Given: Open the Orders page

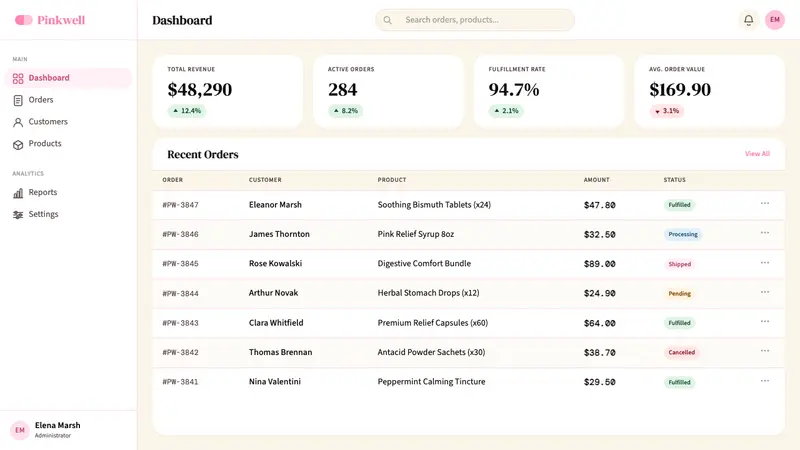Looking at the screenshot, I should 68,100.
